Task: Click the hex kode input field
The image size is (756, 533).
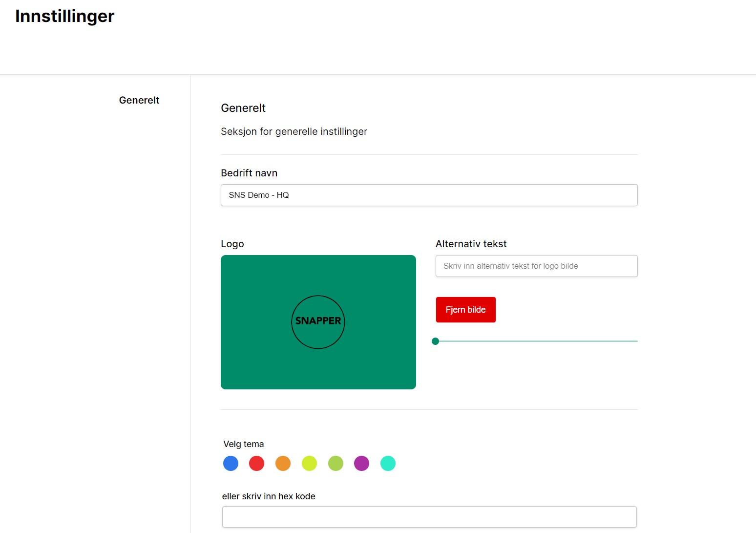Action: (x=429, y=516)
